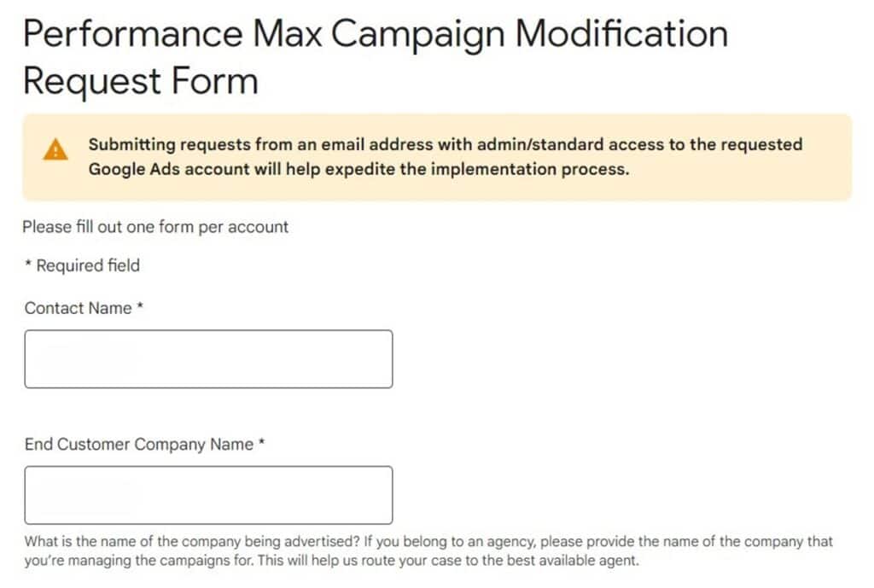Click the asterisk before "Required field"
The height and width of the screenshot is (588, 874).
click(28, 263)
